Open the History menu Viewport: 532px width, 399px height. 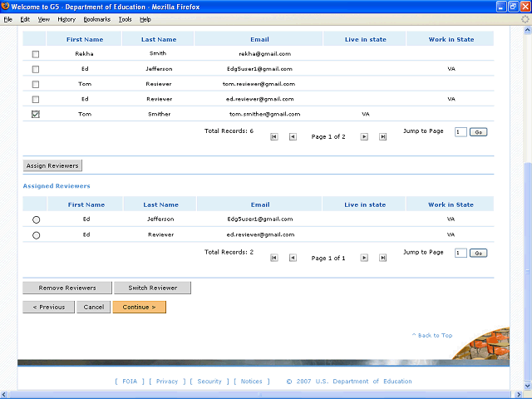coord(66,18)
